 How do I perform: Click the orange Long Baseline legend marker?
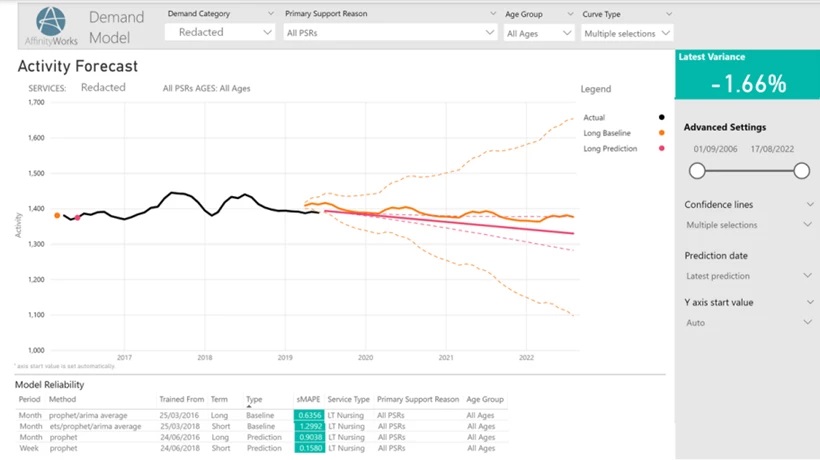(x=661, y=133)
